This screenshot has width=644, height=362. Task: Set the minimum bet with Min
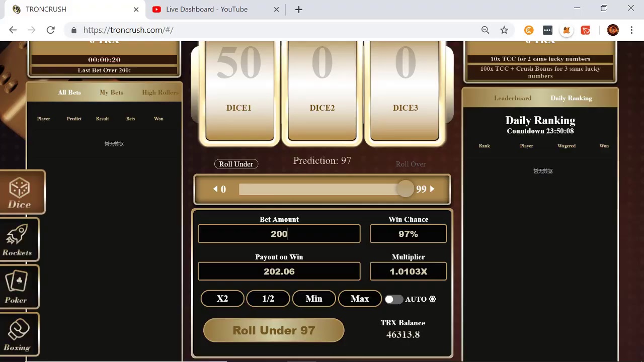tap(314, 299)
